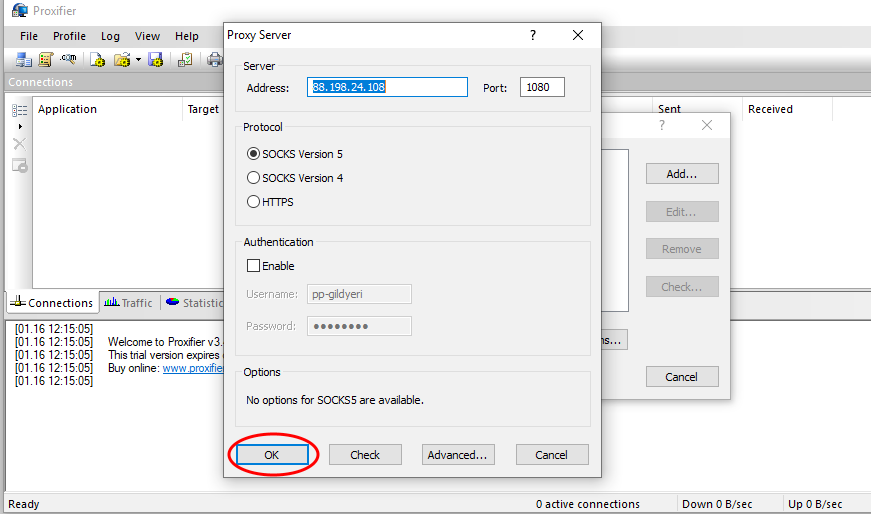Click the Check button beside OK
871x514 pixels.
365,455
